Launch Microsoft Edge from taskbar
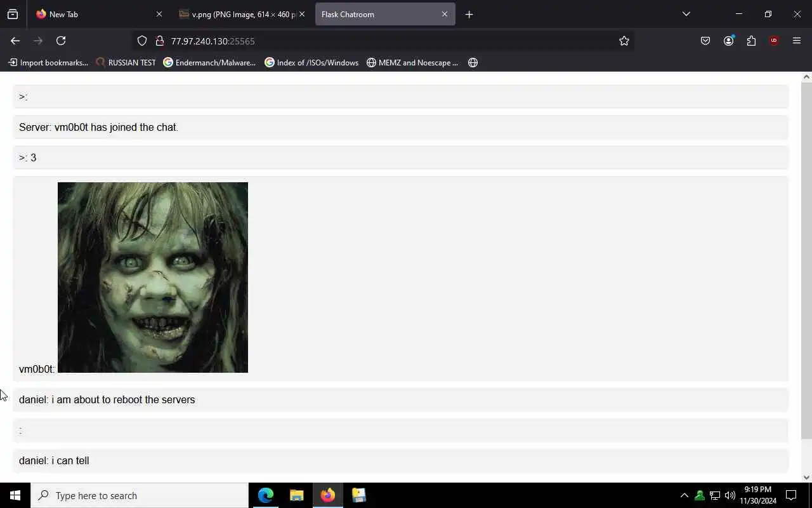This screenshot has height=508, width=812. pyautogui.click(x=265, y=495)
